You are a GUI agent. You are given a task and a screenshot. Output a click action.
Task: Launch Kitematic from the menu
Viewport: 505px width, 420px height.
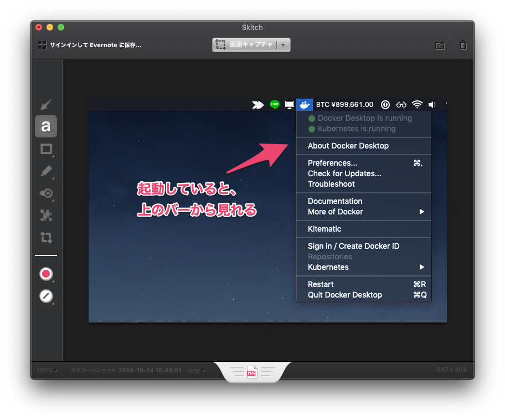(x=364, y=229)
